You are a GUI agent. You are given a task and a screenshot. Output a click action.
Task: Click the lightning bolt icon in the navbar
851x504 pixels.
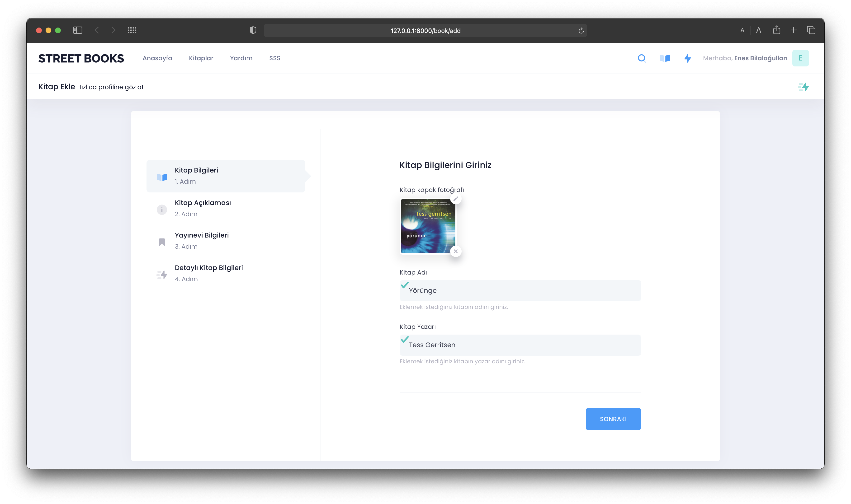(688, 58)
